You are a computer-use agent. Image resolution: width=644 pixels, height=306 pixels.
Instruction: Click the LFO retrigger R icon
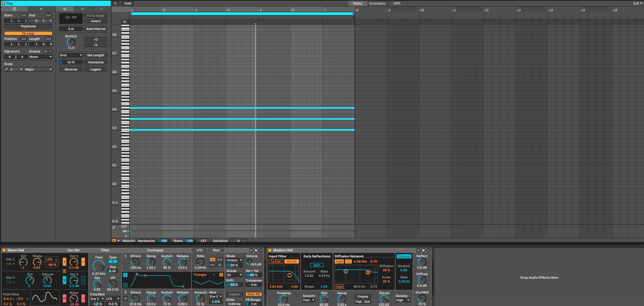coord(221,275)
